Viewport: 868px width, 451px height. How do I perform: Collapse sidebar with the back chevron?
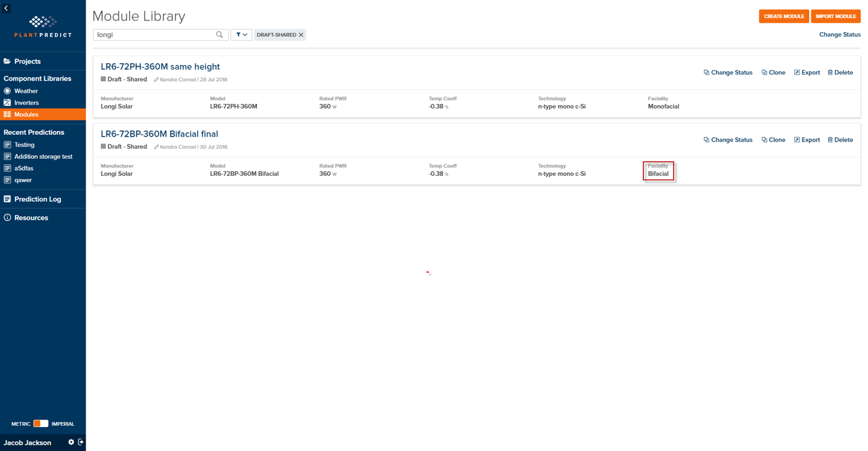(x=6, y=9)
